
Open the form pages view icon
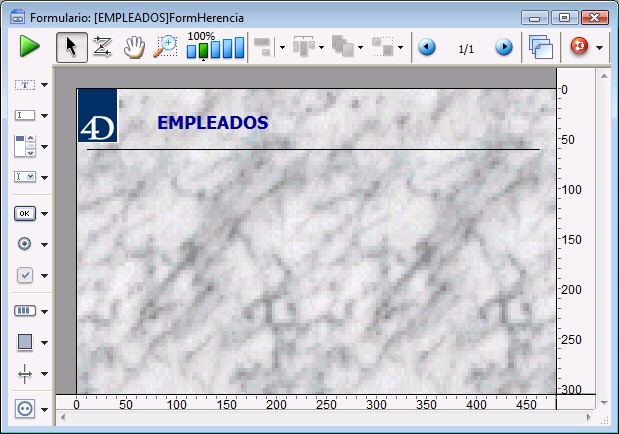[x=541, y=47]
